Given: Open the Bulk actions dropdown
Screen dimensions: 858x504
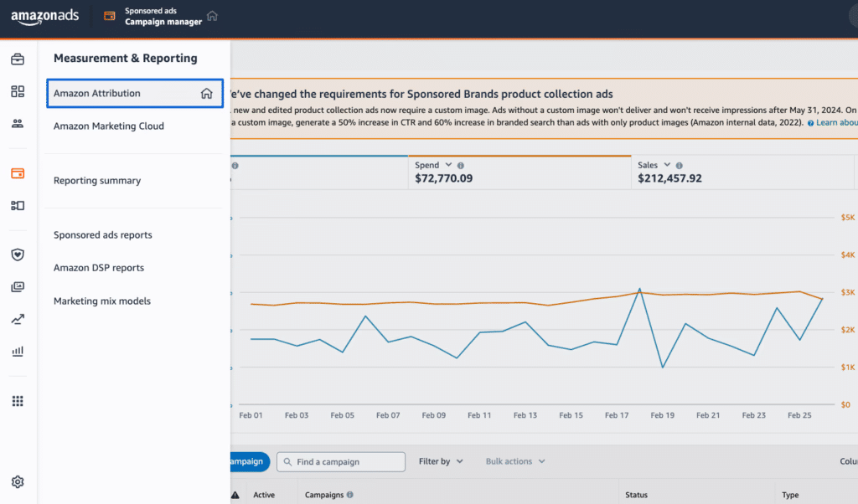Looking at the screenshot, I should click(x=514, y=461).
